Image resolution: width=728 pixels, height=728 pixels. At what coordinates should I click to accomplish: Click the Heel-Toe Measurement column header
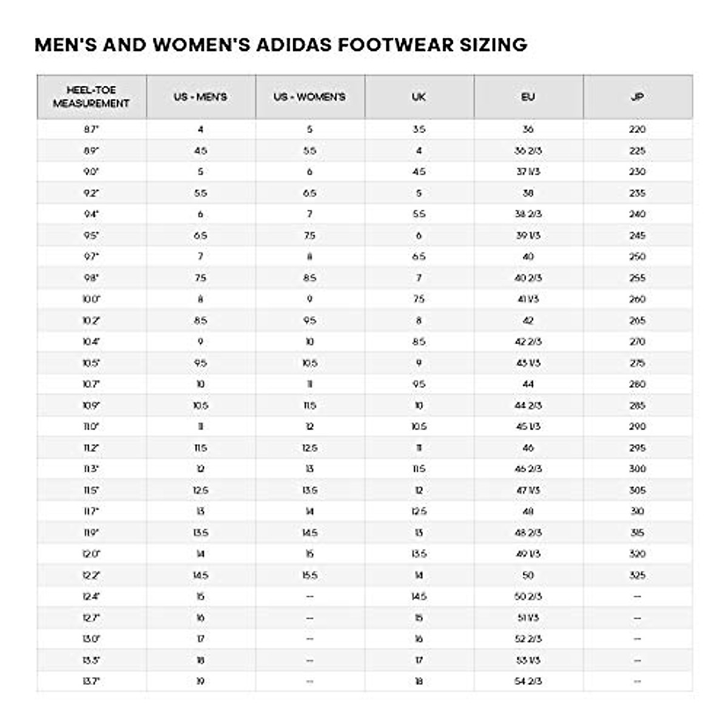[x=91, y=97]
